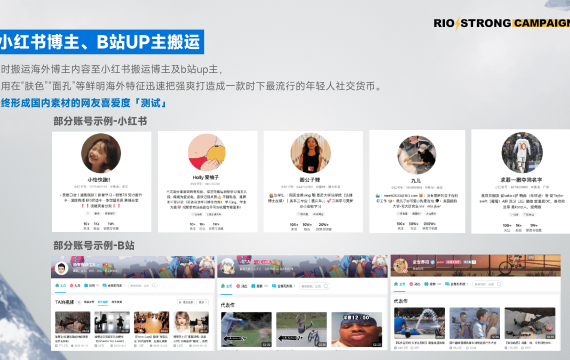Click the 部分账号示例-小红书 label

(x=100, y=121)
